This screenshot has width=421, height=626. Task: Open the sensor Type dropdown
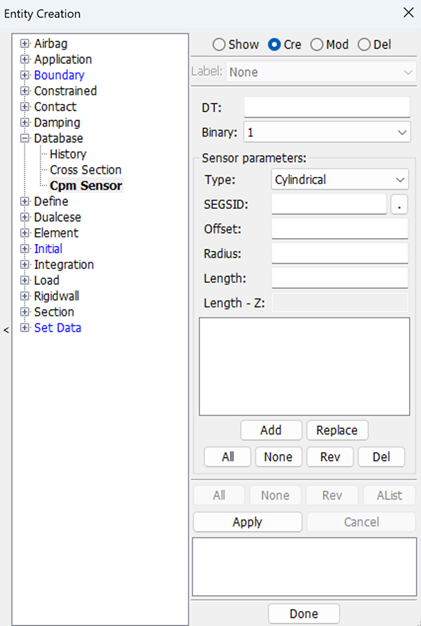340,180
